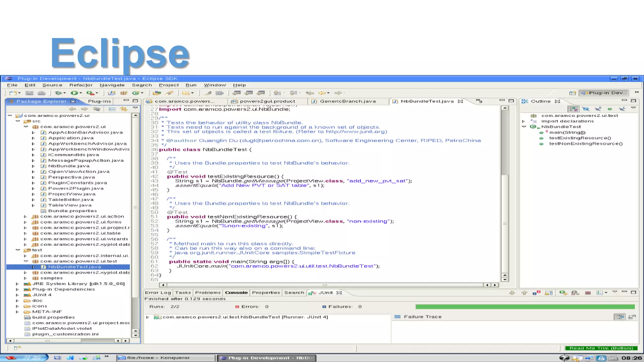The height and width of the screenshot is (362, 644).
Task: Click the green Run button in toolbar
Action: click(74, 93)
